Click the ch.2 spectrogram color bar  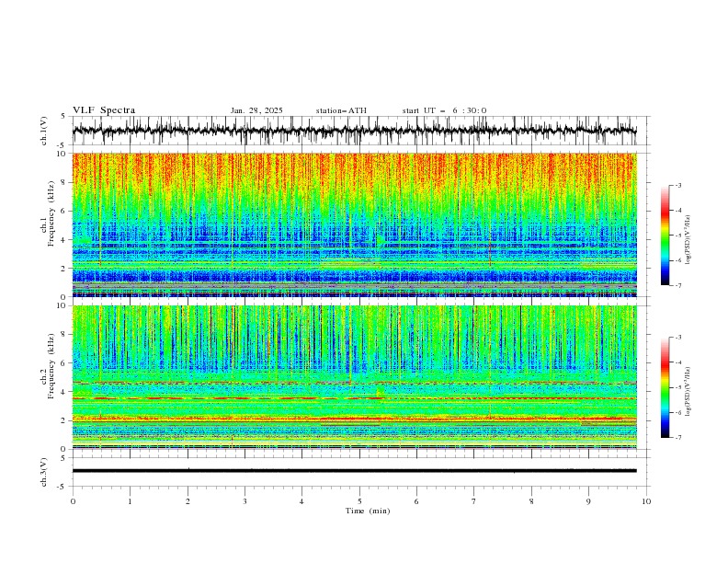point(665,387)
